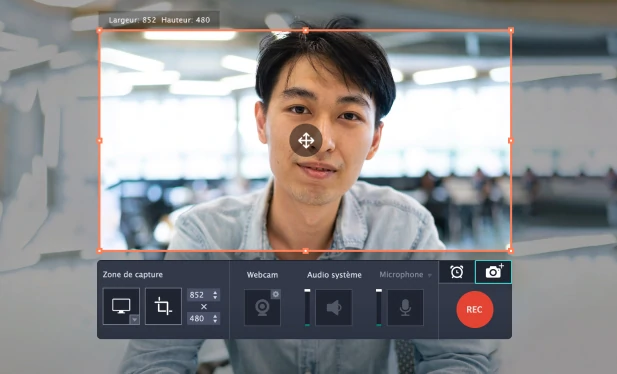Click the top middle edge handle
The width and height of the screenshot is (617, 374).
(x=306, y=30)
